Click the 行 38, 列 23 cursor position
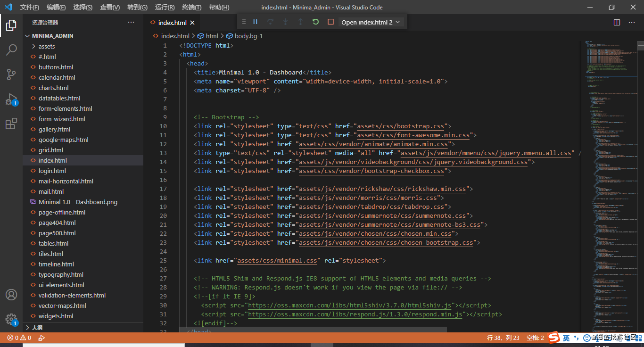The height and width of the screenshot is (347, 644). 503,338
